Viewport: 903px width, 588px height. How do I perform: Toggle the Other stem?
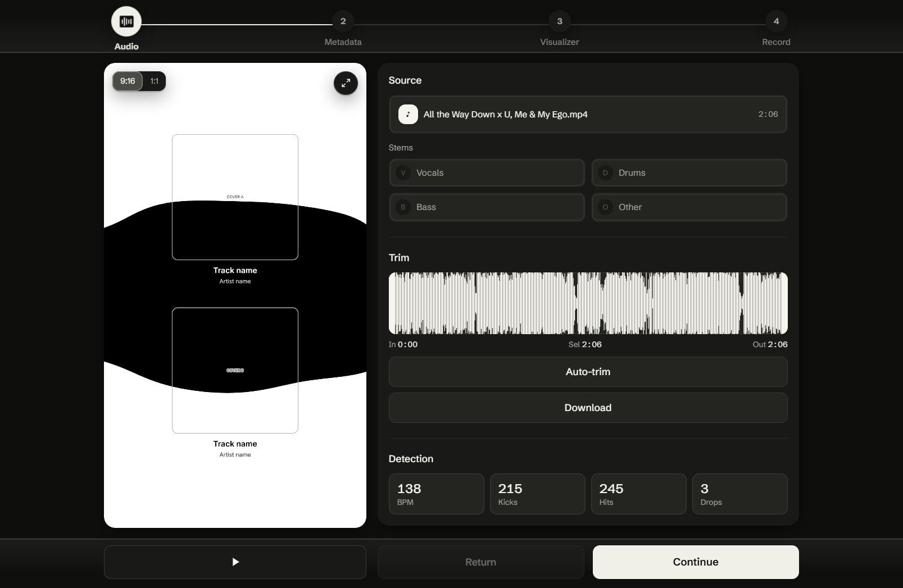tap(689, 207)
